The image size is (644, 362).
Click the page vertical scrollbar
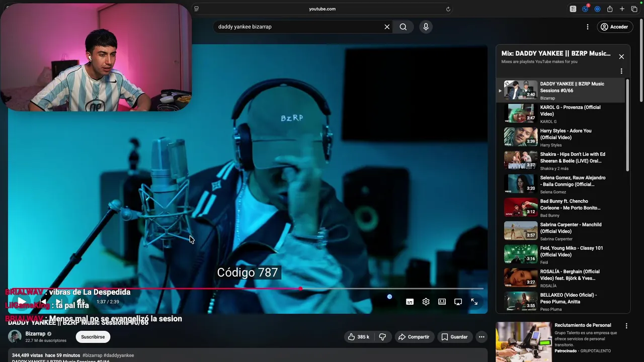tap(641, 60)
